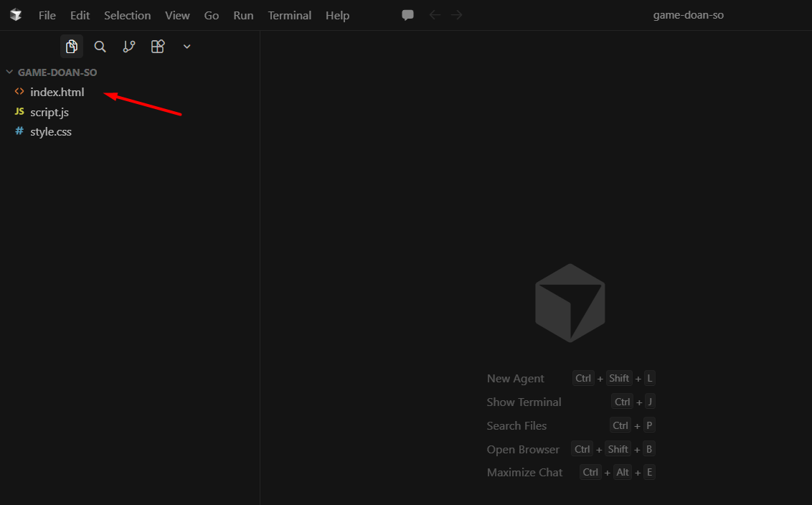Open the Selection menu
The image size is (812, 505).
(128, 16)
